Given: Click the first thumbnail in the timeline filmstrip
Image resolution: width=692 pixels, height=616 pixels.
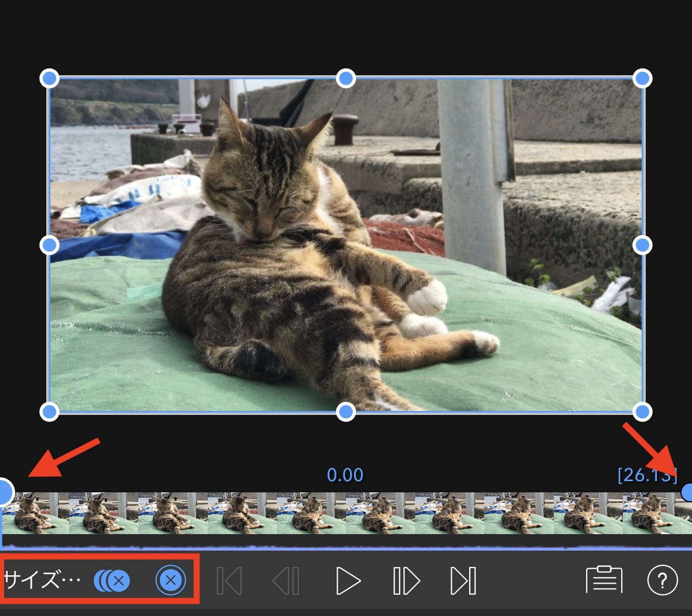Looking at the screenshot, I should coord(36,513).
